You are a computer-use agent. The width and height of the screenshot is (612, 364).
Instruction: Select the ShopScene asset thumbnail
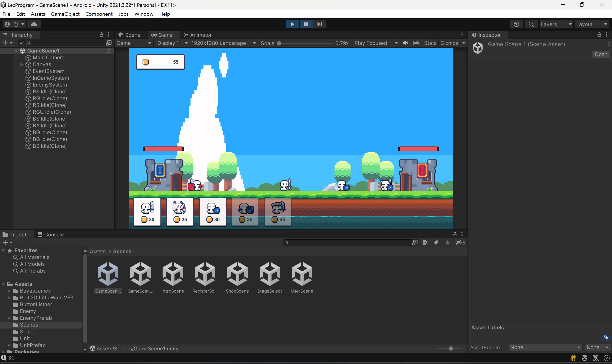(x=237, y=274)
